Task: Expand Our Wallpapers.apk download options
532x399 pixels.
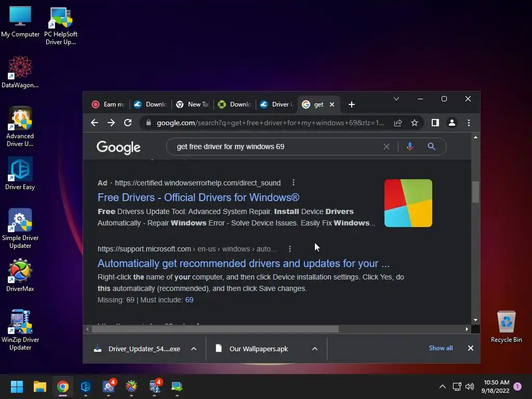Action: click(x=315, y=349)
